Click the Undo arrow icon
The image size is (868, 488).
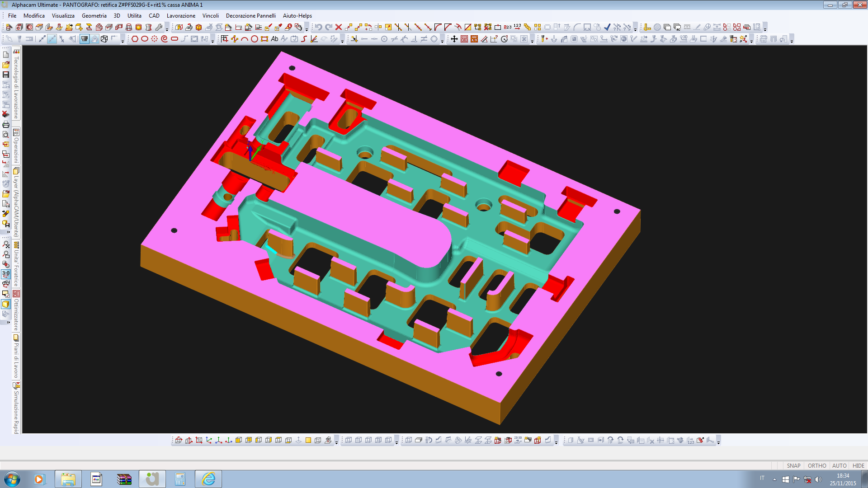pyautogui.click(x=318, y=27)
